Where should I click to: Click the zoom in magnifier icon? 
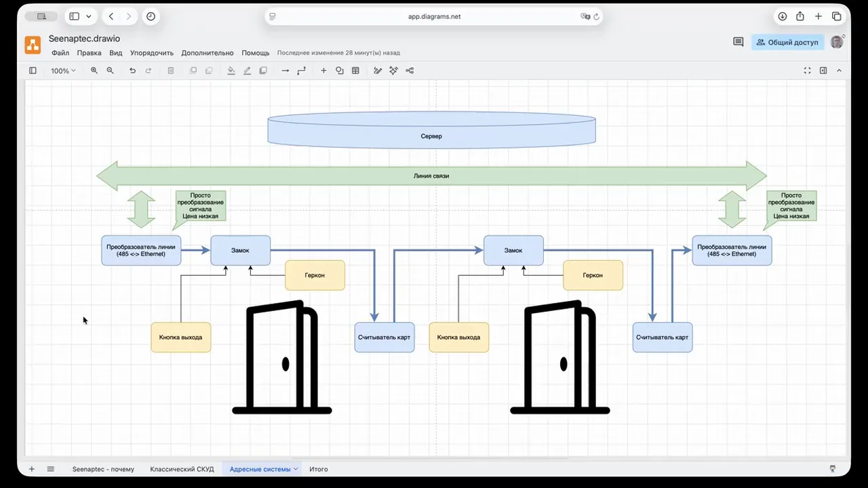(94, 70)
